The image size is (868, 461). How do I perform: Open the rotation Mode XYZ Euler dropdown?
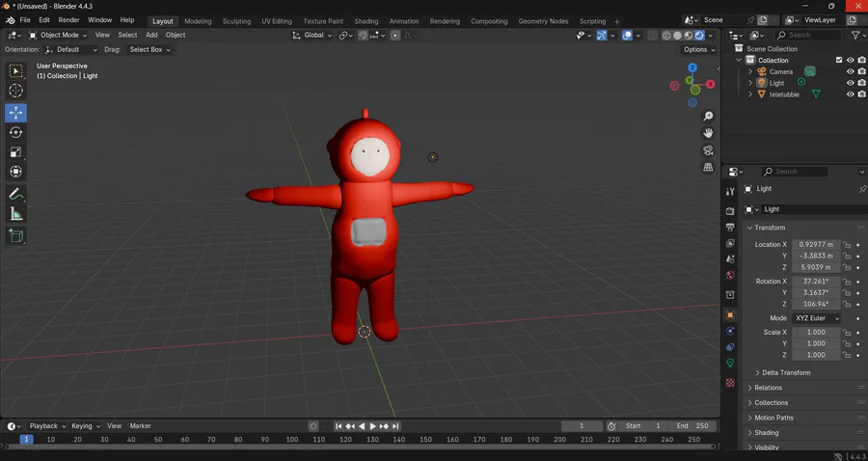tap(817, 318)
